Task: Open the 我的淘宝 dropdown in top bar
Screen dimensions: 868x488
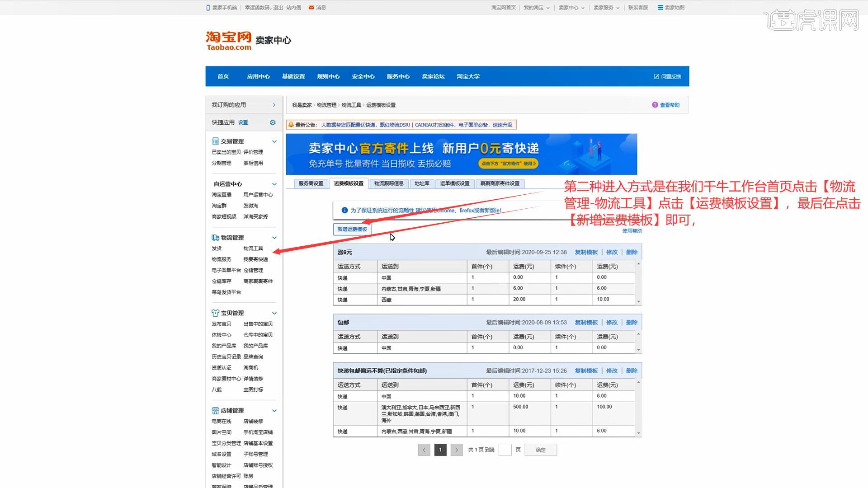Action: [x=536, y=8]
